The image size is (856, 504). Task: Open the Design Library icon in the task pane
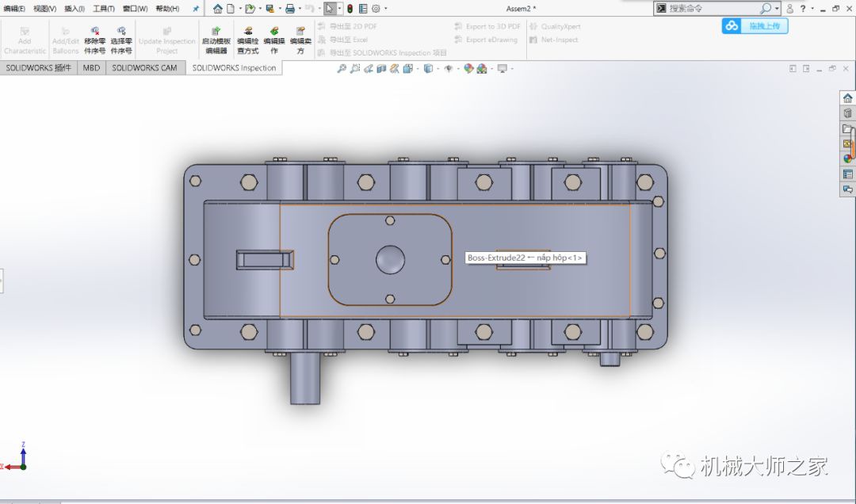click(847, 113)
